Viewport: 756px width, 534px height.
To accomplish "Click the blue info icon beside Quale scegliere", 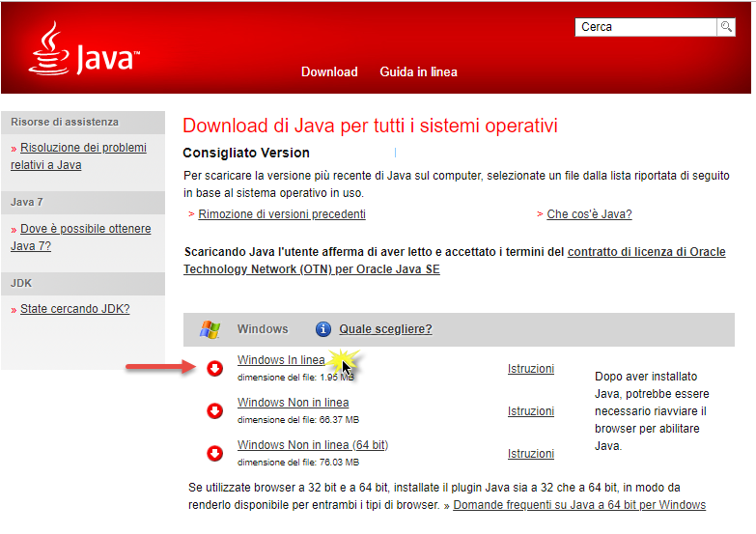I will (x=323, y=329).
